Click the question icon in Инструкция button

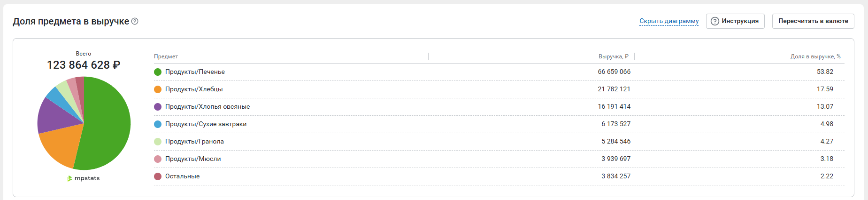click(x=715, y=21)
